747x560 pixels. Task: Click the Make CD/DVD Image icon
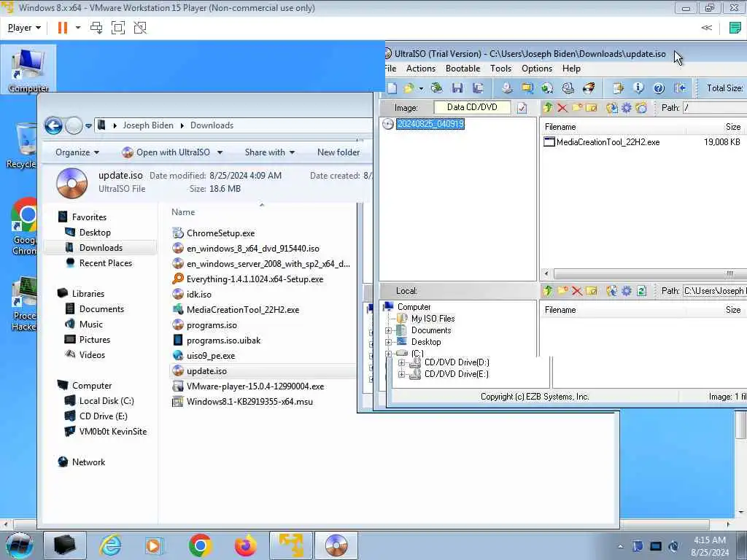pyautogui.click(x=507, y=88)
